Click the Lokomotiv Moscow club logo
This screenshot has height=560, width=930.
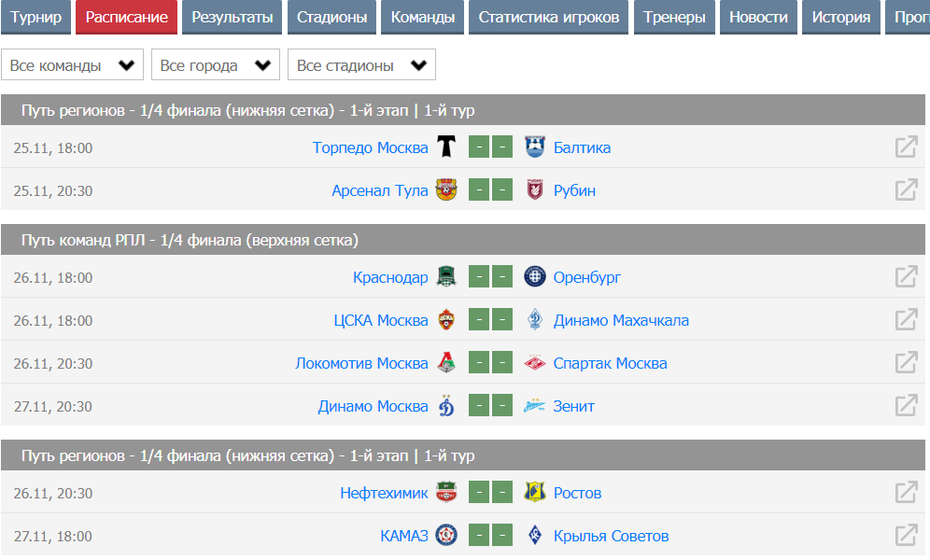click(446, 363)
